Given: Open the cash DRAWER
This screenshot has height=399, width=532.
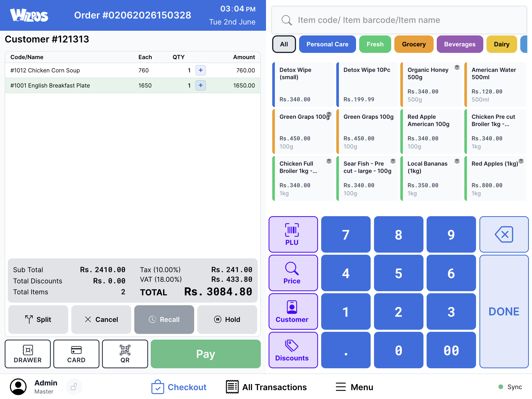Looking at the screenshot, I should click(x=28, y=354).
